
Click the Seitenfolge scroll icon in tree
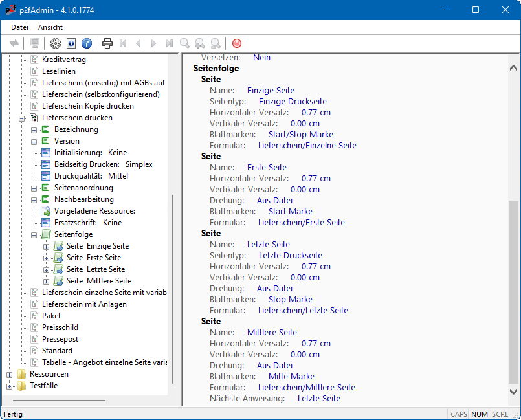click(x=46, y=234)
